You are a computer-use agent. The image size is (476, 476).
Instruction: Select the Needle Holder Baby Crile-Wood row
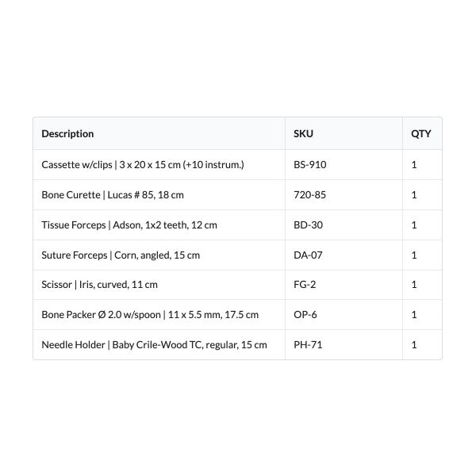click(x=237, y=345)
